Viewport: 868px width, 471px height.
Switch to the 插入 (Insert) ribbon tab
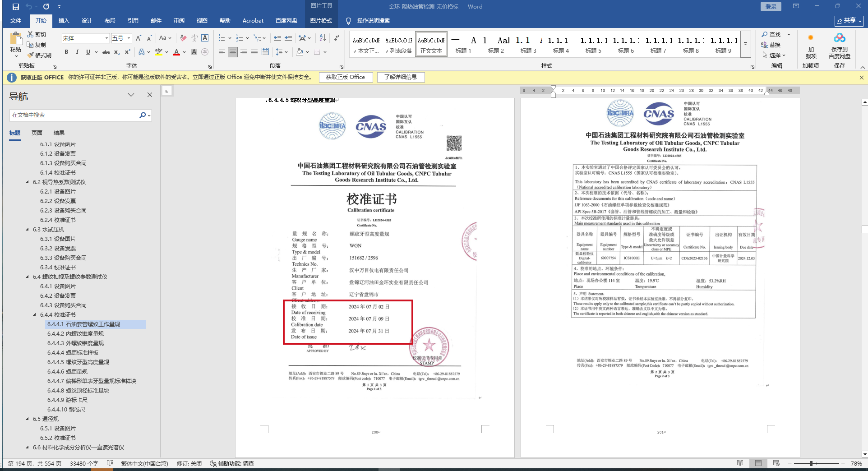click(x=64, y=21)
